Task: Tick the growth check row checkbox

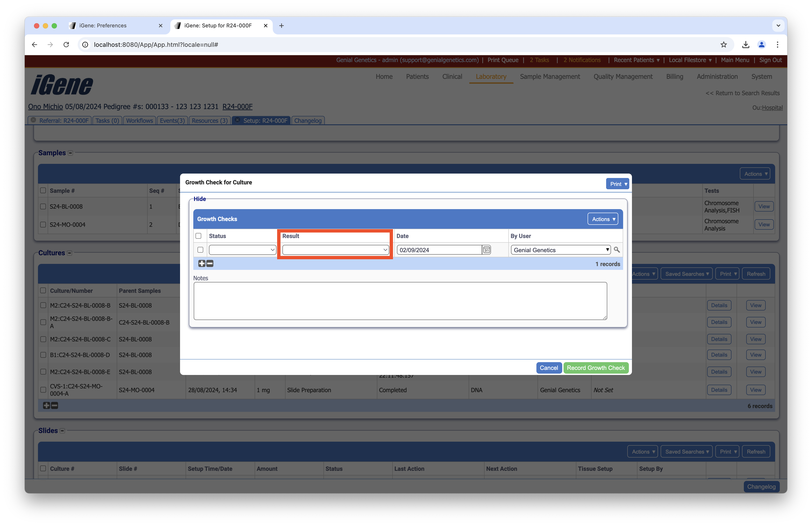Action: (x=200, y=250)
